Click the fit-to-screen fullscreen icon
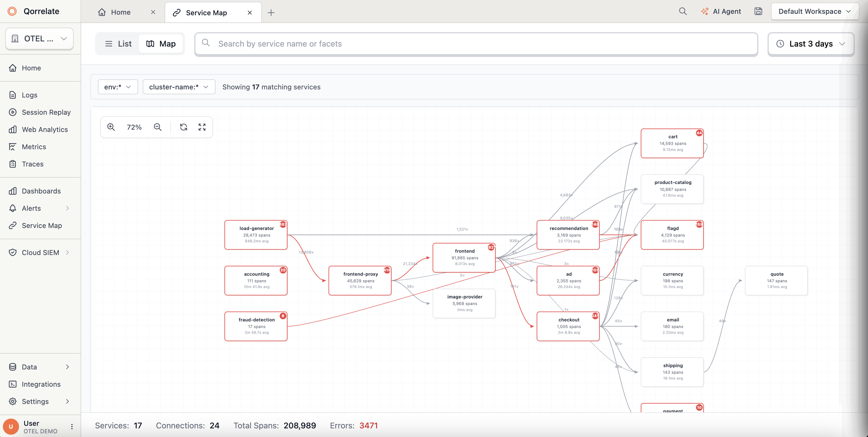This screenshot has width=868, height=437. coord(202,127)
